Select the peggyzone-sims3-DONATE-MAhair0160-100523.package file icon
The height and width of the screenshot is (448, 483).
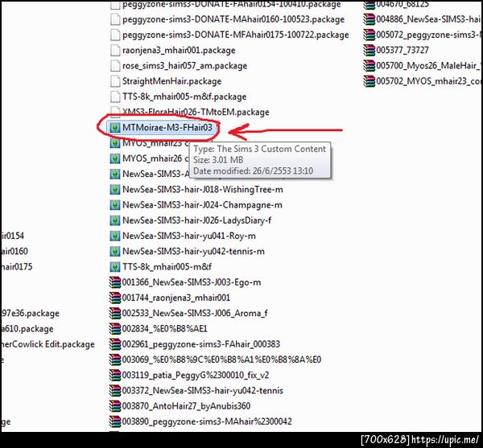(x=115, y=19)
